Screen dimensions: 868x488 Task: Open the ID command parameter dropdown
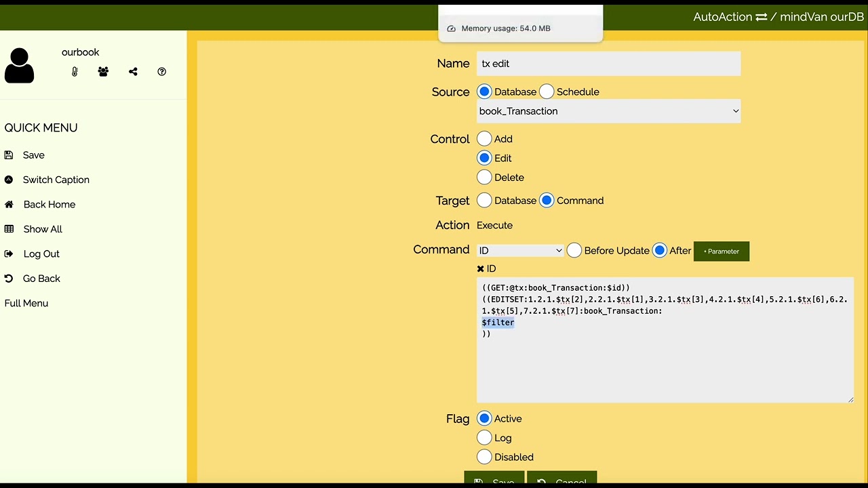click(x=520, y=251)
